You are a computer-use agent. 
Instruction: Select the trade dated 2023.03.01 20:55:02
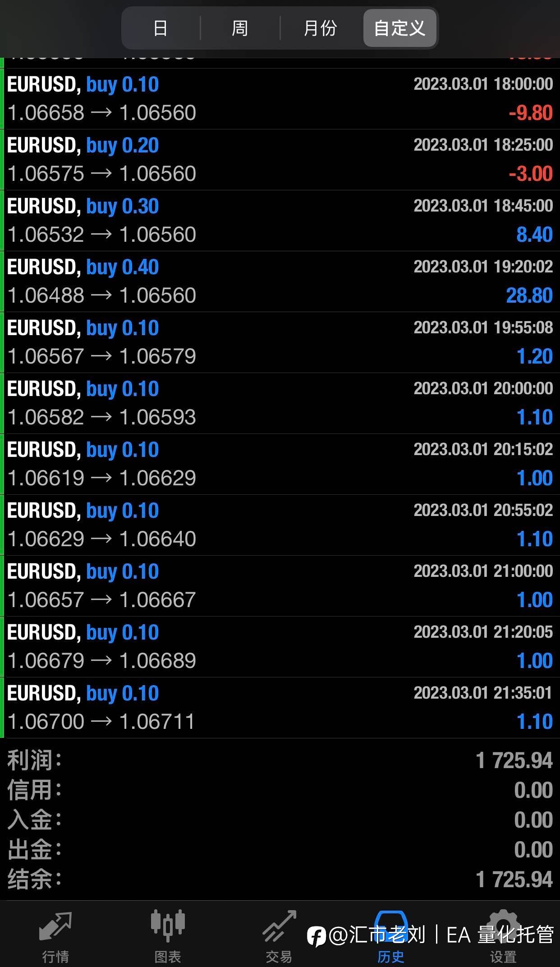(280, 525)
